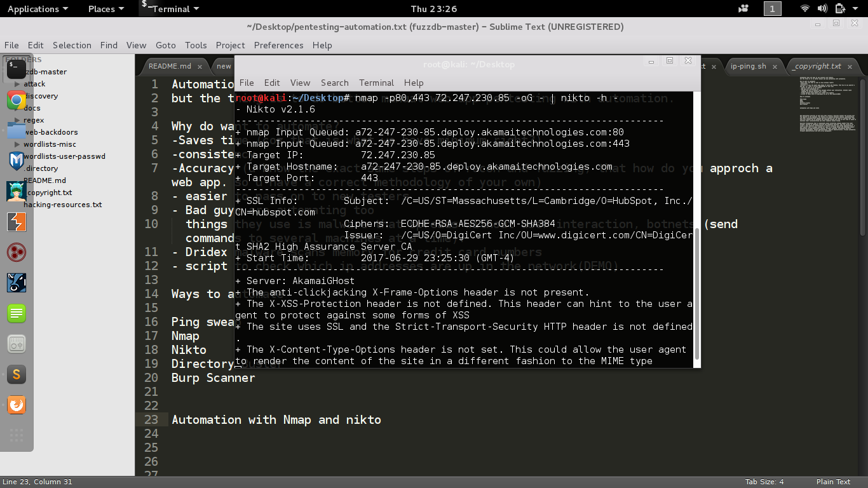Open Sublime Text File menu
This screenshot has height=488, width=868.
pos(11,45)
